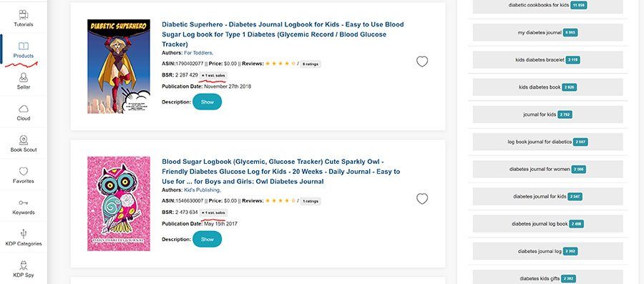Open the Cloud sidebar icon
644x284 pixels.
[x=24, y=109]
